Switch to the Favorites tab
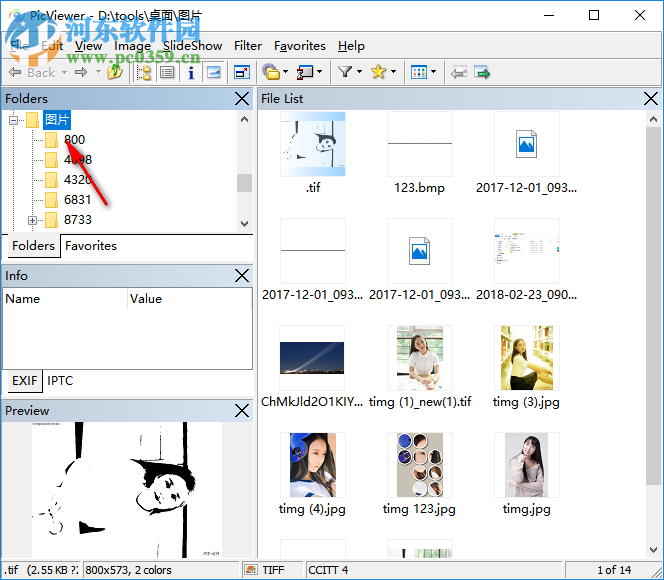The image size is (664, 580). [91, 246]
